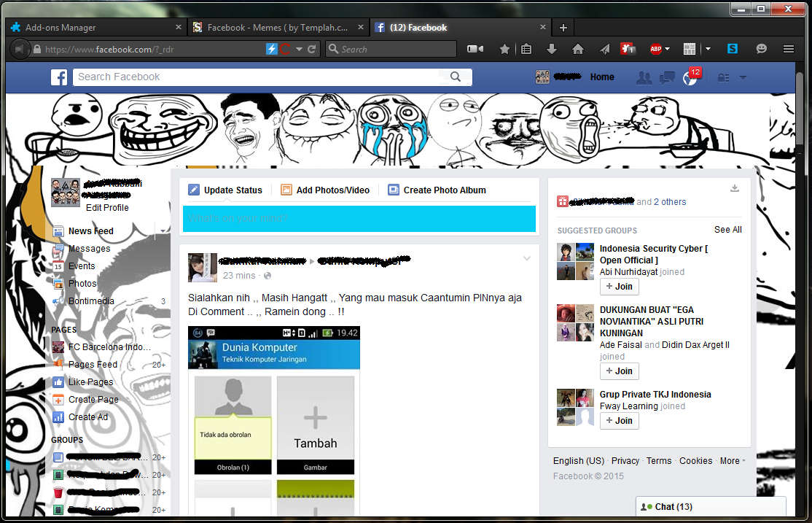The image size is (812, 523).
Task: Open post options chevron on the post
Action: click(x=527, y=258)
